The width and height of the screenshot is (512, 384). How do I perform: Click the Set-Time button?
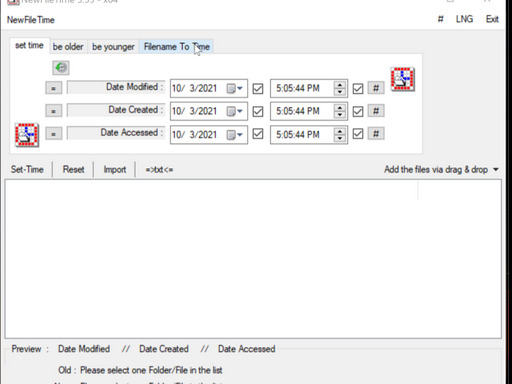27,169
